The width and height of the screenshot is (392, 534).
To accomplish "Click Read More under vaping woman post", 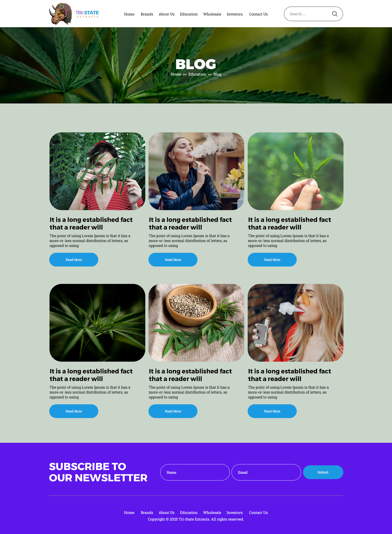I will [x=173, y=260].
